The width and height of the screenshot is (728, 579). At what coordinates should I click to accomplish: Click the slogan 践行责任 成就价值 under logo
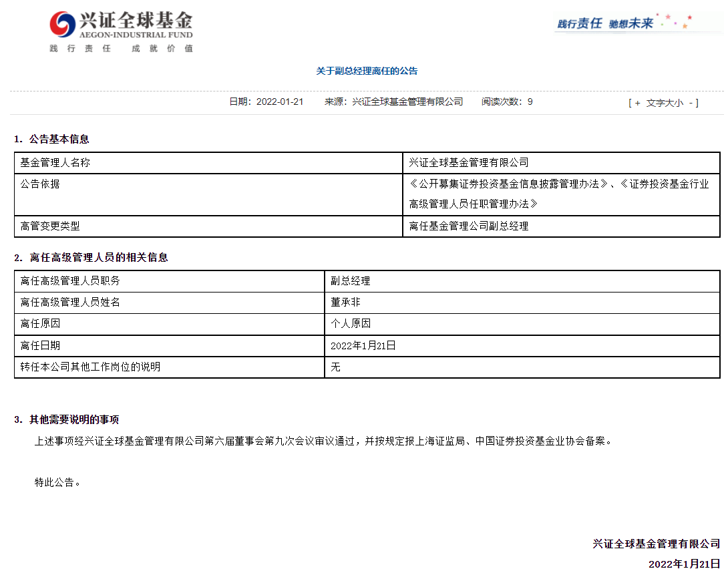(121, 48)
